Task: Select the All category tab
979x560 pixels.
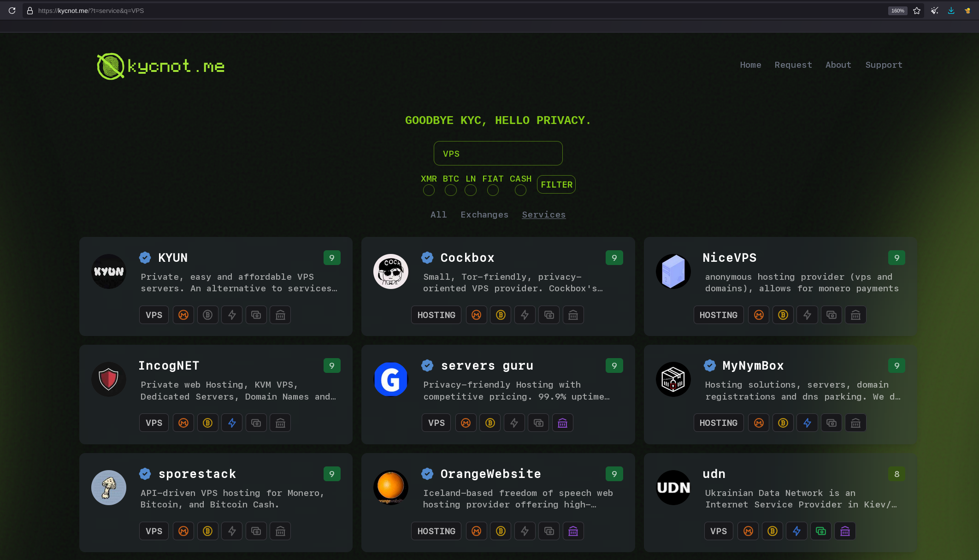Action: coord(438,215)
